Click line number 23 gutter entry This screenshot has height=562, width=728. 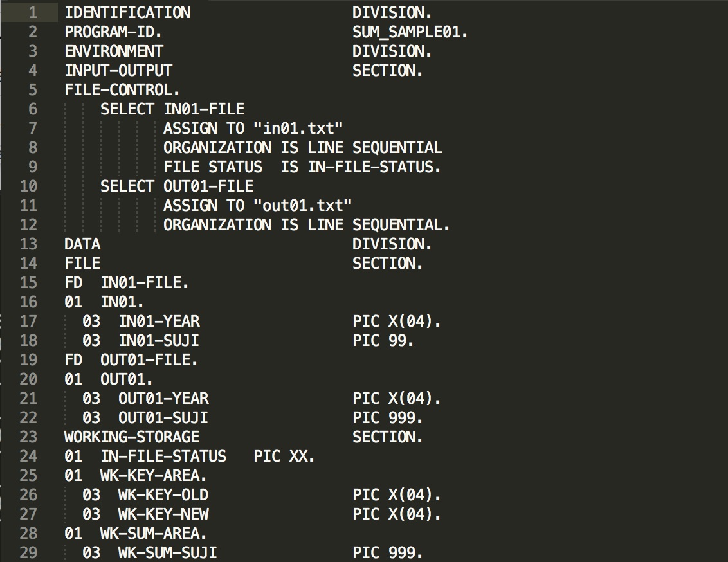(28, 437)
